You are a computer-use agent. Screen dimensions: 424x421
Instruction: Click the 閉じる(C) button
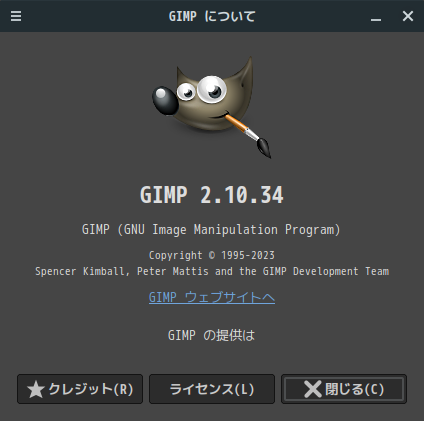tap(344, 389)
